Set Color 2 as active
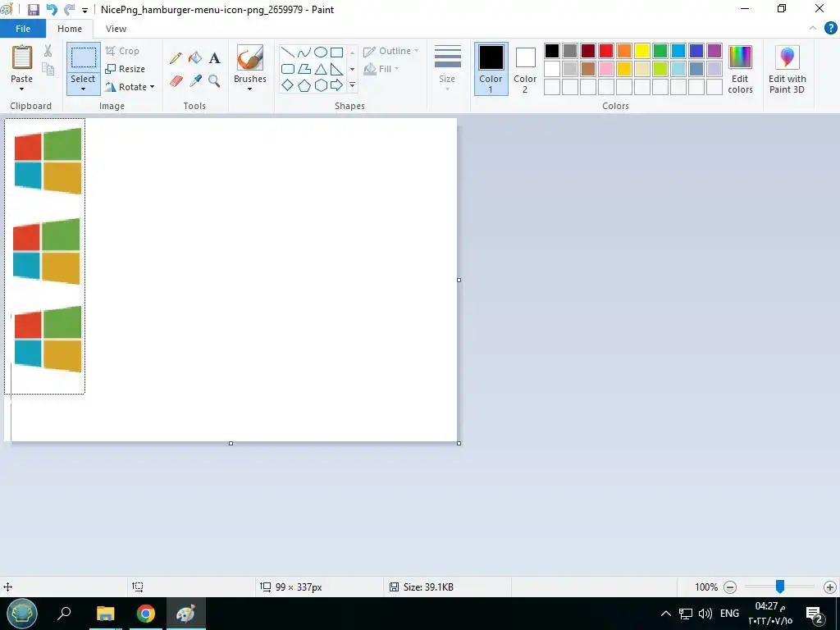Image resolution: width=840 pixels, height=630 pixels. tap(525, 69)
